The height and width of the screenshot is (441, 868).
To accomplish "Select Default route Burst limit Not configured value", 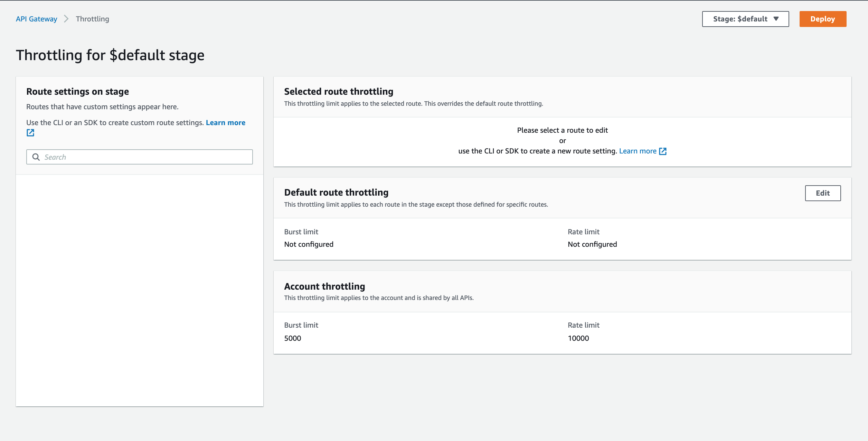I will pyautogui.click(x=309, y=244).
